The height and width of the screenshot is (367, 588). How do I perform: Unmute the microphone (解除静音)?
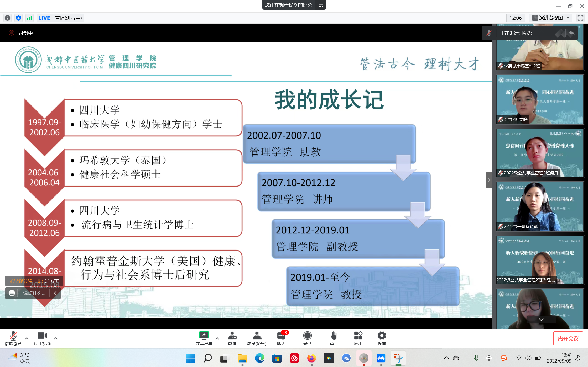pyautogui.click(x=13, y=338)
